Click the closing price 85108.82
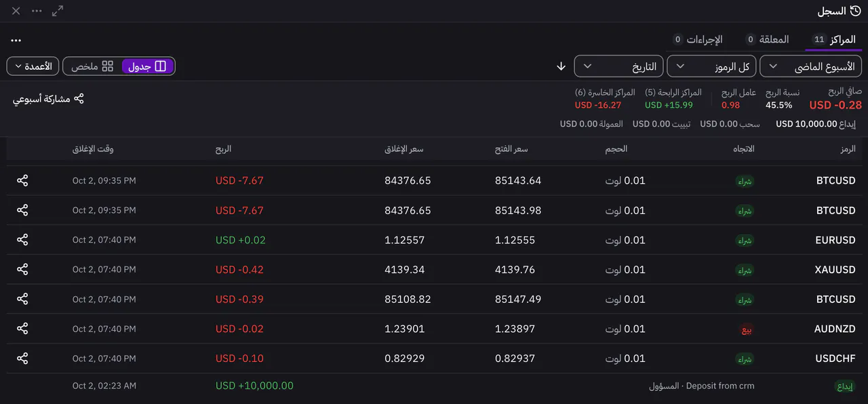This screenshot has height=404, width=868. (408, 299)
